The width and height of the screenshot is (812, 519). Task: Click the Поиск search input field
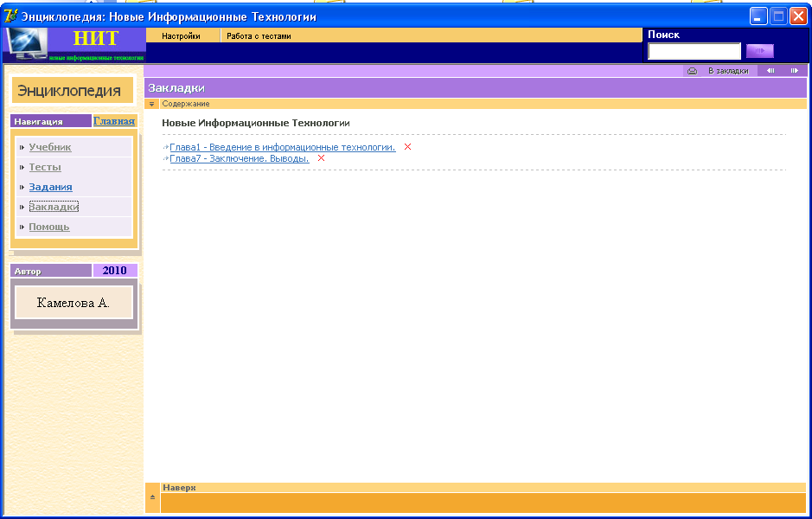point(694,51)
